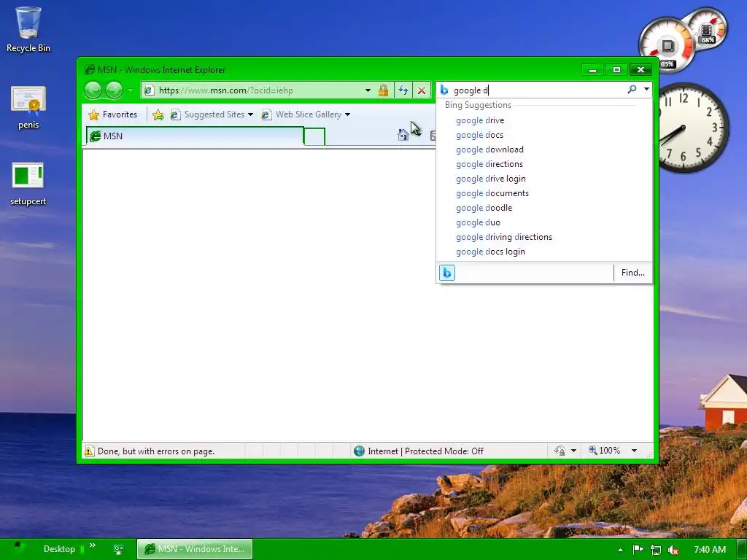Select suggestion 'google duo'
This screenshot has height=560, width=747.
[x=478, y=223]
